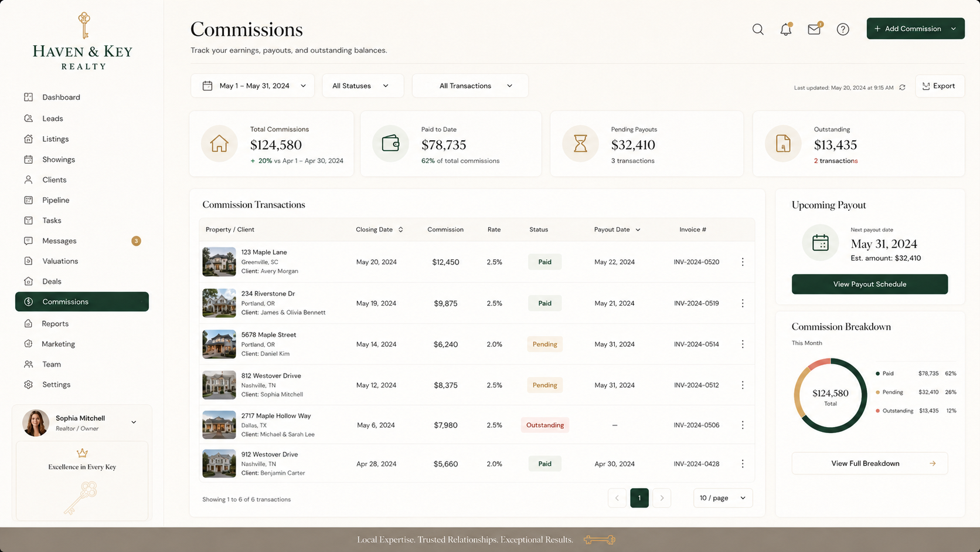
Task: Click the Pending legend color dot
Action: coord(877,392)
